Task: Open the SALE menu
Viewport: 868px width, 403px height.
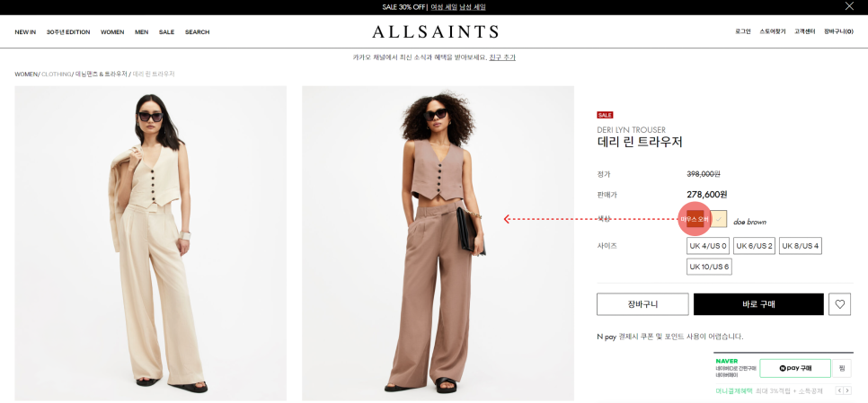Action: (x=166, y=32)
